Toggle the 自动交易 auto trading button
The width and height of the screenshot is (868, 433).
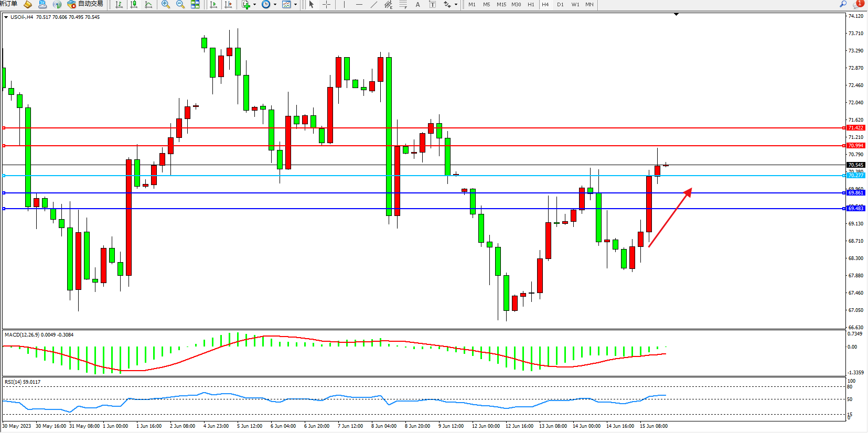tap(85, 4)
